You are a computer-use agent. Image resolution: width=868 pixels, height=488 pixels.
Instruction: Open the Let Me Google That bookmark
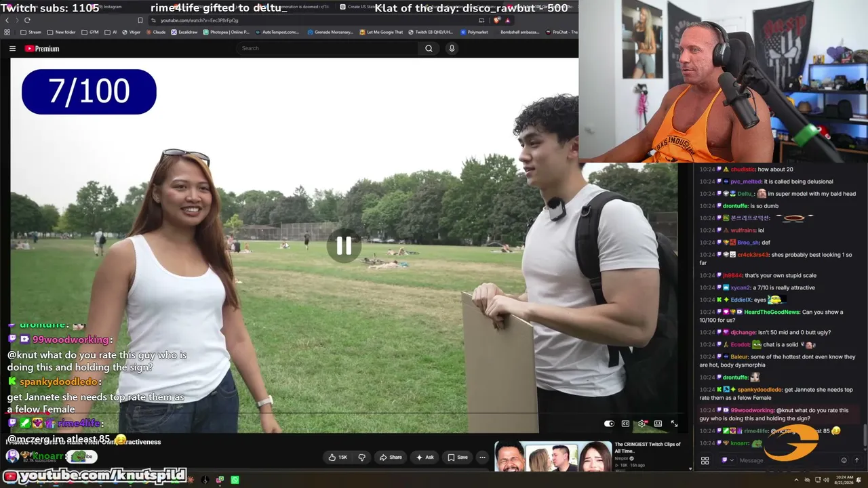coord(381,32)
